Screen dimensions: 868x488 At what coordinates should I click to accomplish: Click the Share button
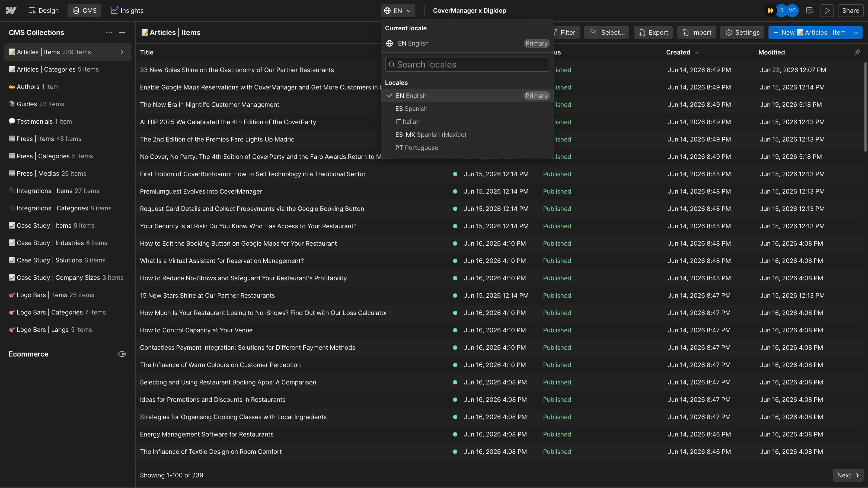(x=850, y=11)
